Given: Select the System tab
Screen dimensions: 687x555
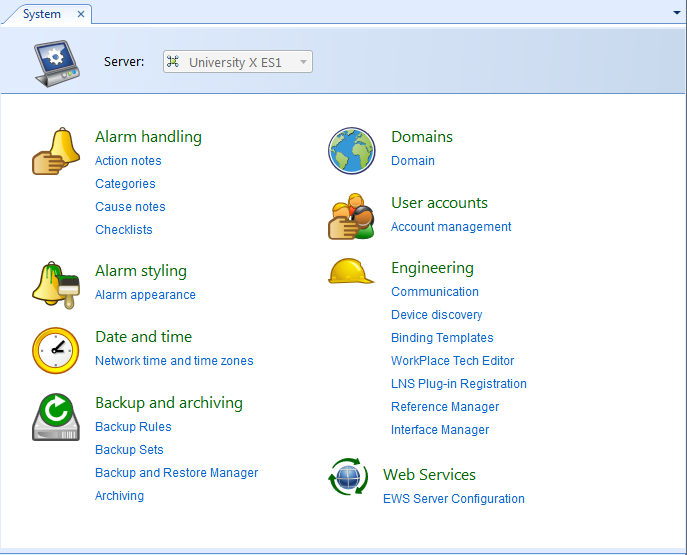Looking at the screenshot, I should coord(42,14).
